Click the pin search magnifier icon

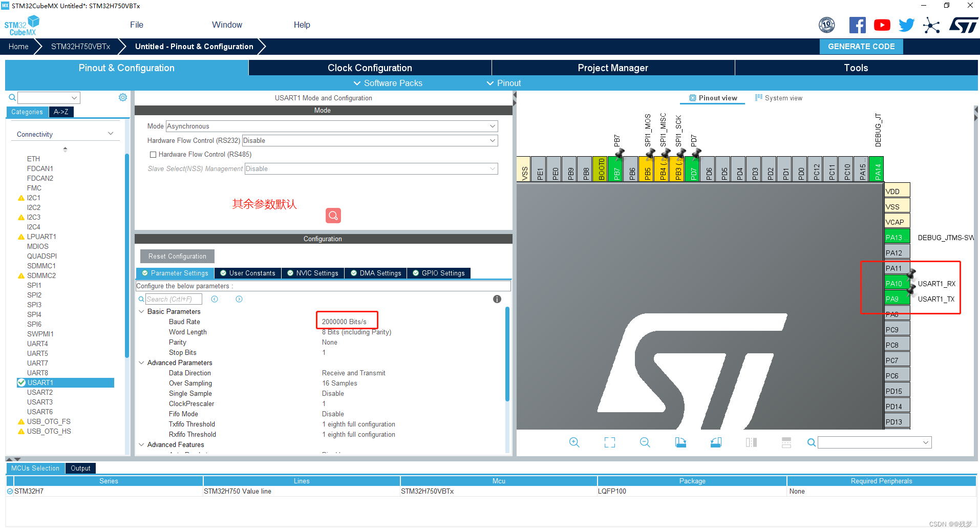point(812,442)
